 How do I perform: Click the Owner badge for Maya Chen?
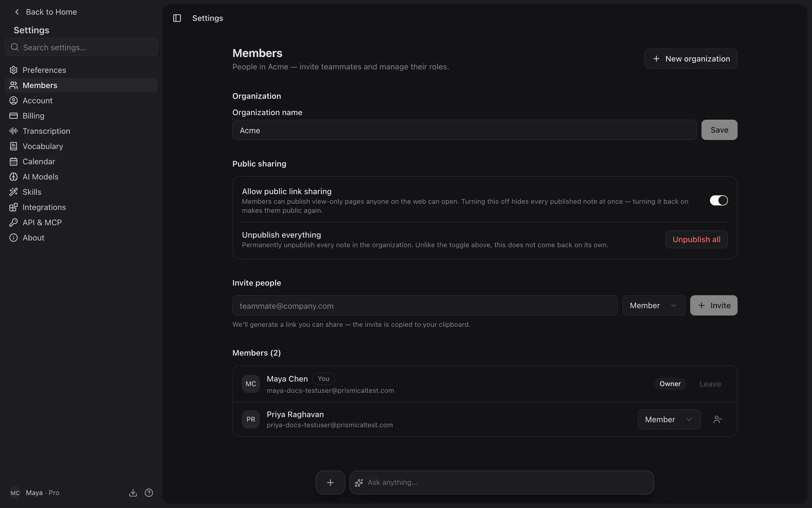tap(670, 384)
